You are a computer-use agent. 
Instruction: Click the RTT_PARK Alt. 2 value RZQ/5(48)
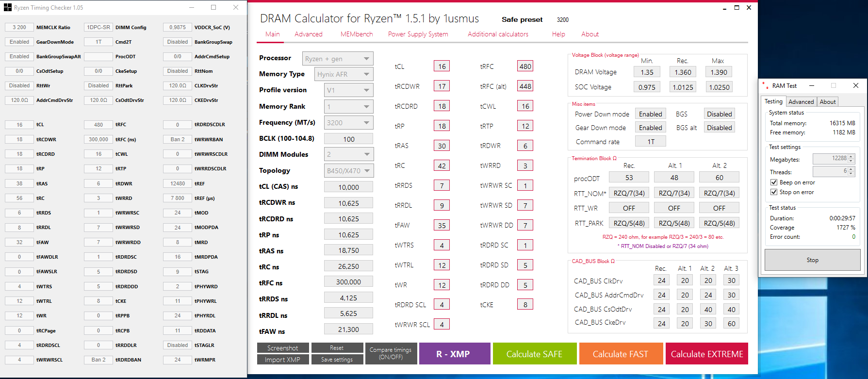click(719, 223)
